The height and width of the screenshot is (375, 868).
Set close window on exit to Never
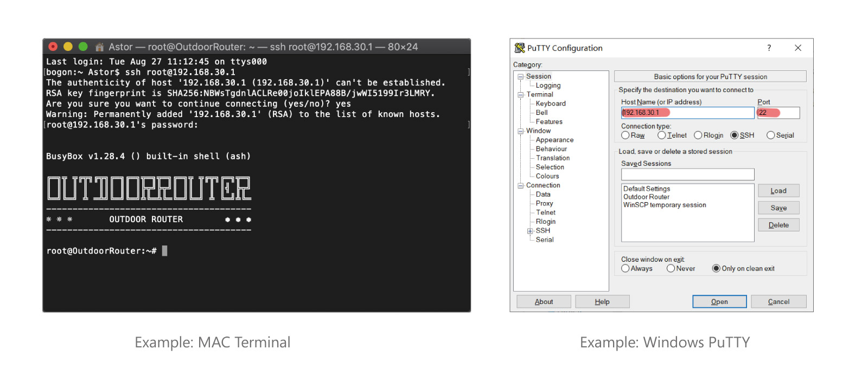pyautogui.click(x=671, y=269)
